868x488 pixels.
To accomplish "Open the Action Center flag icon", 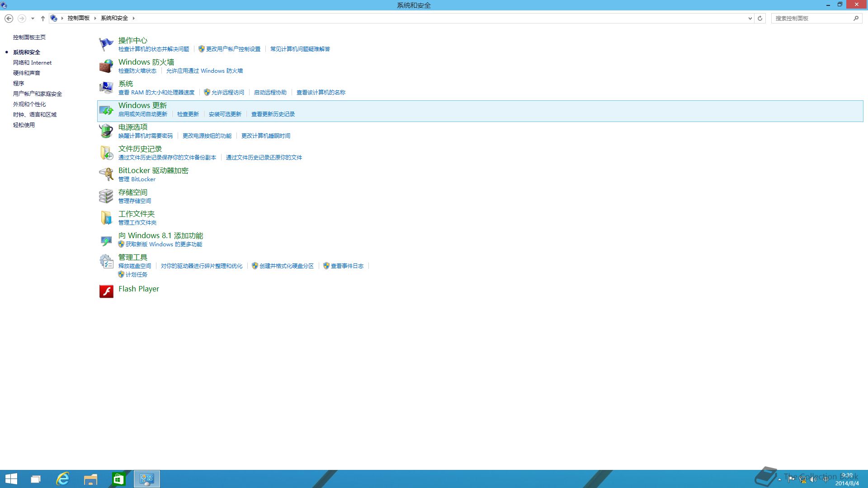I will coord(106,44).
